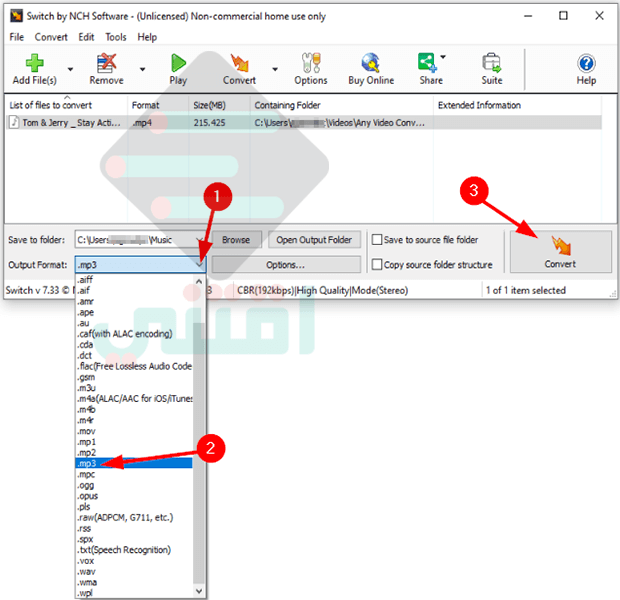Choose .ogg output format
Screen dimensions: 620x600
point(134,485)
